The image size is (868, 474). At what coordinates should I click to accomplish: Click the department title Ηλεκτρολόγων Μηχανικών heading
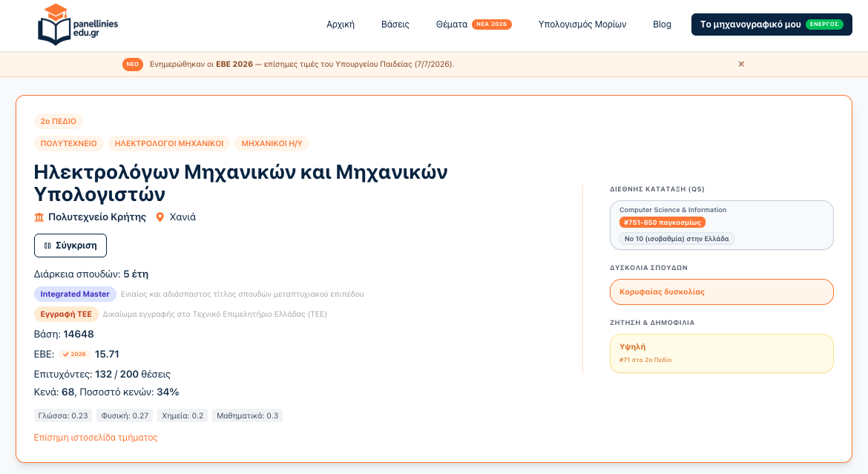point(241,183)
